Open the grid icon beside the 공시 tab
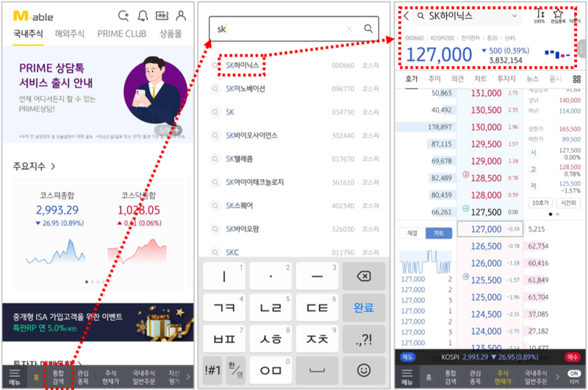Screen dimensions: 588x390 577,79
